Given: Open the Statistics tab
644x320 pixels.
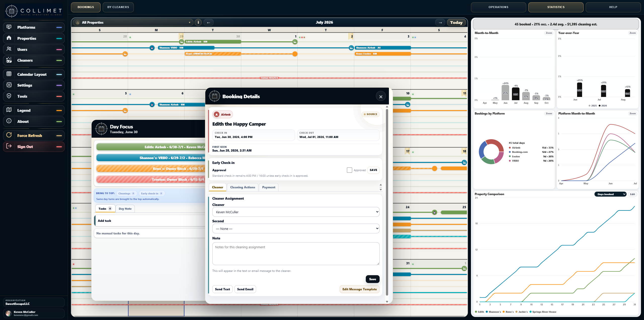Looking at the screenshot, I should click(x=556, y=7).
